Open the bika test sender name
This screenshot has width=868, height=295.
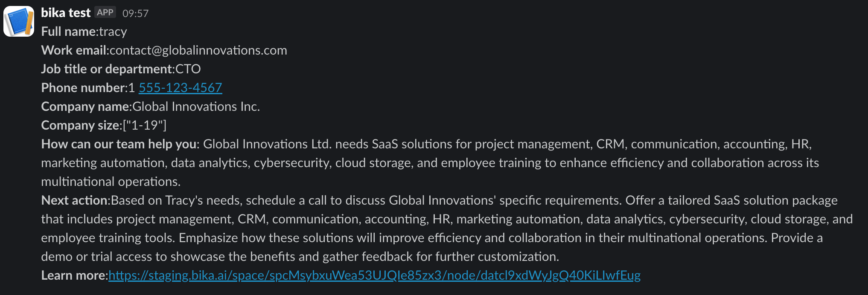click(66, 13)
